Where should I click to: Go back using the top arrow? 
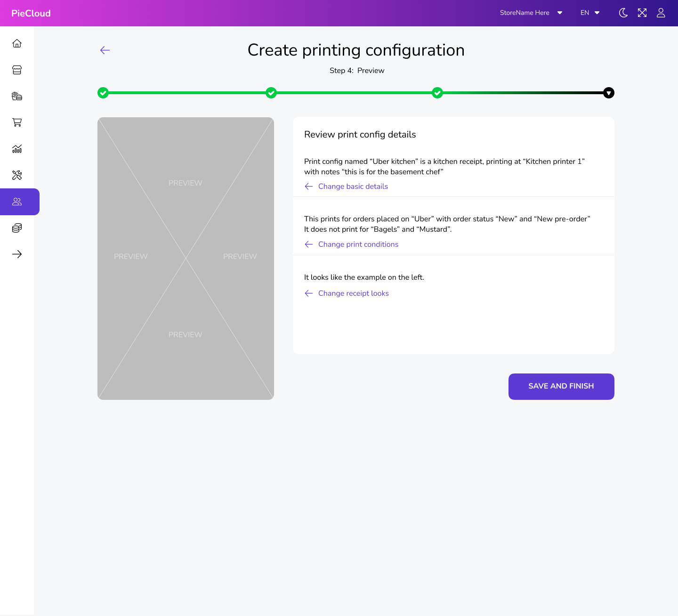[105, 50]
